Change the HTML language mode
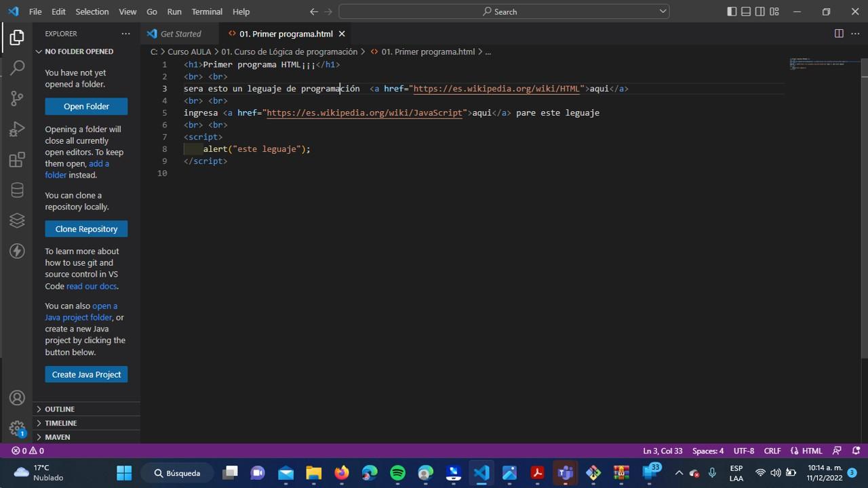Image resolution: width=868 pixels, height=488 pixels. tap(812, 451)
